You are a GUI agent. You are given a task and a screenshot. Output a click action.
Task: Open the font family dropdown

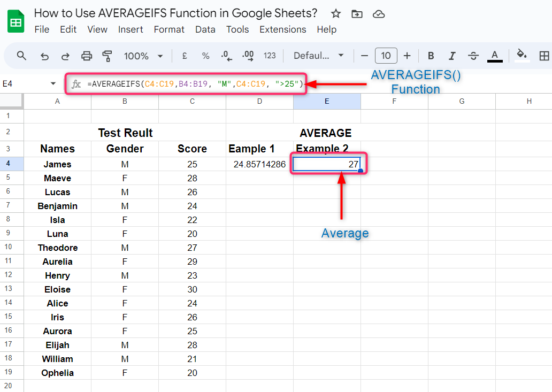[318, 56]
